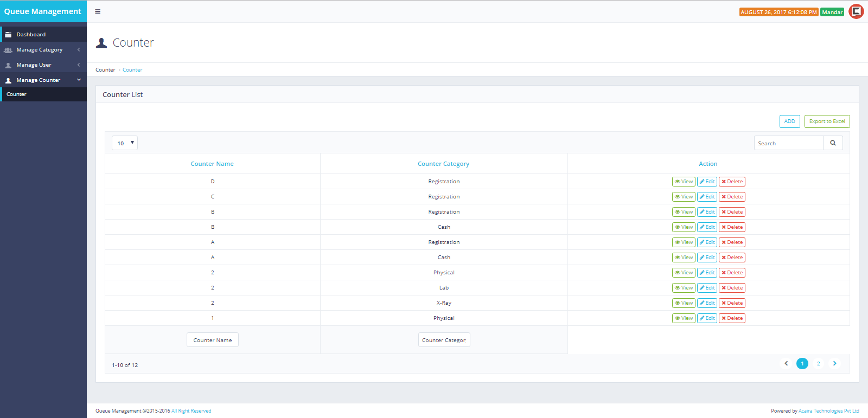Go to previous page arrow in pagination
This screenshot has height=418, width=868.
(x=786, y=364)
